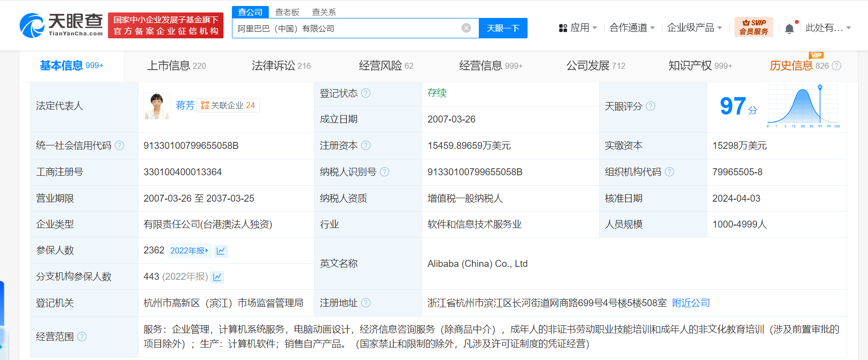Open the trend chart icon for 分支机构参保人数
Screen dimensions: 868x360
point(217,277)
